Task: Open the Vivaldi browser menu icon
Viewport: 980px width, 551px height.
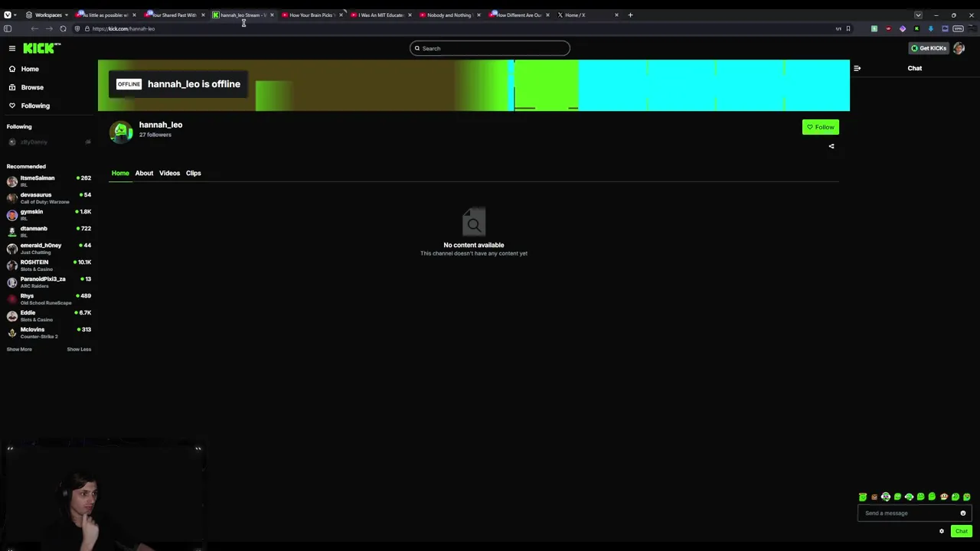Action: [x=8, y=15]
